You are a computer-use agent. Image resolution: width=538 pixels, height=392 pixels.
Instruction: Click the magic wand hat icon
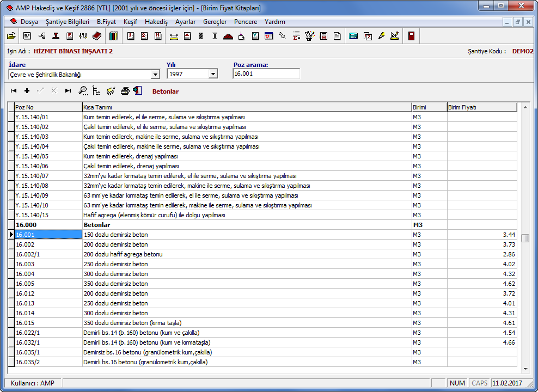(310, 36)
